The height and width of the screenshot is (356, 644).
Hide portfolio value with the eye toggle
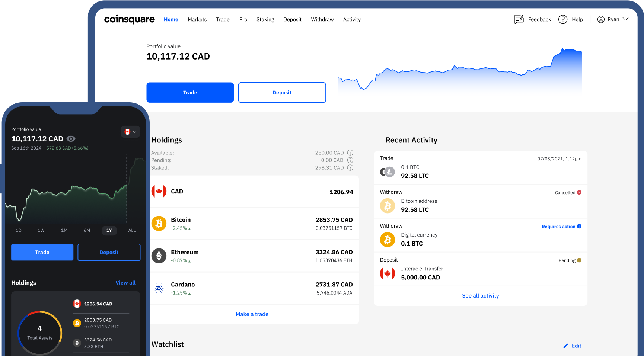click(x=71, y=139)
